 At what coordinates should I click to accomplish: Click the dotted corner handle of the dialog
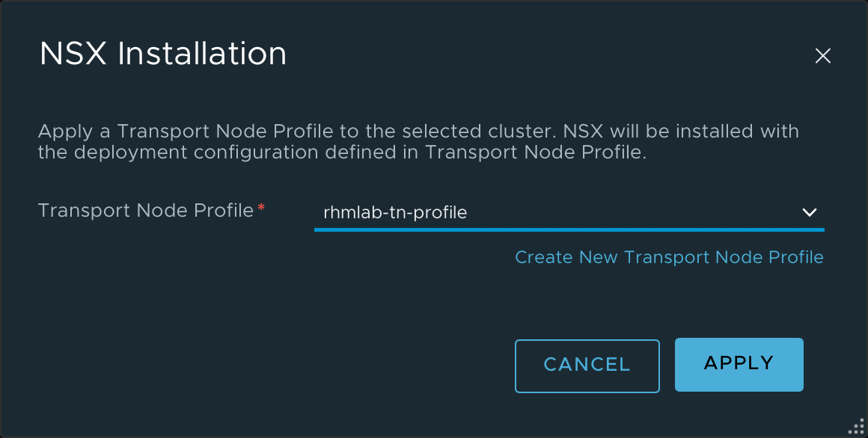856,426
